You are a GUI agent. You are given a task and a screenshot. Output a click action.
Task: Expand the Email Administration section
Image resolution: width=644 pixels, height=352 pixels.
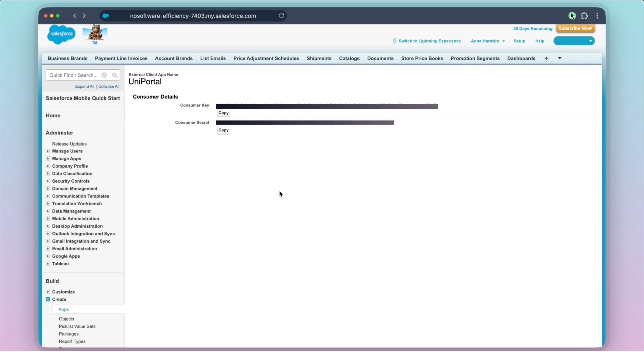click(x=48, y=249)
